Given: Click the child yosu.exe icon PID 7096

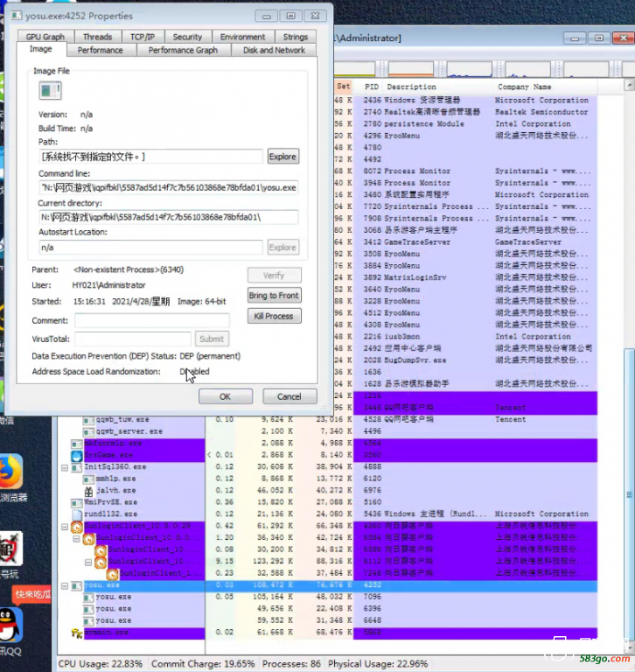Looking at the screenshot, I should tap(88, 598).
